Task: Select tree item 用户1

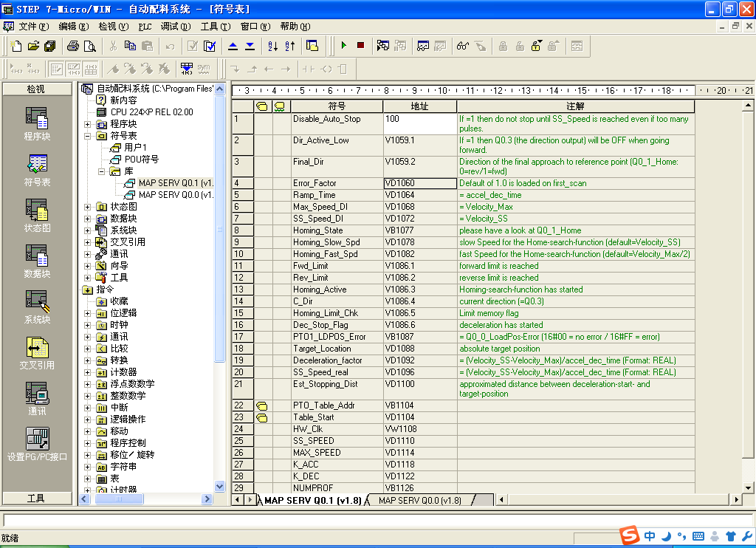Action: (x=135, y=148)
